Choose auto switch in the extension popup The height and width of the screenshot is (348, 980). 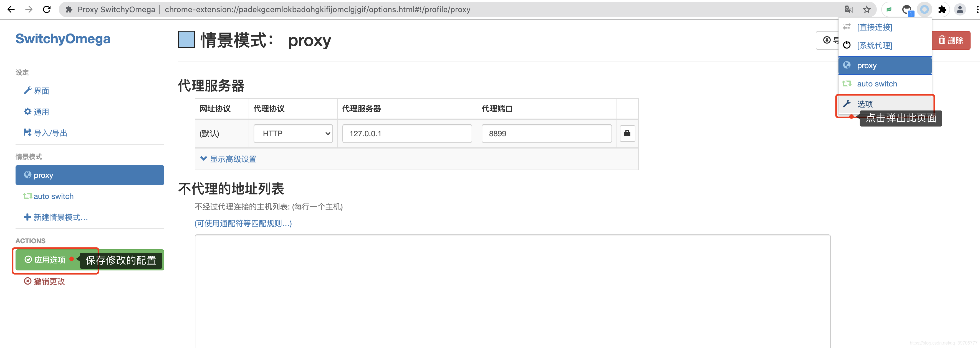click(x=885, y=84)
